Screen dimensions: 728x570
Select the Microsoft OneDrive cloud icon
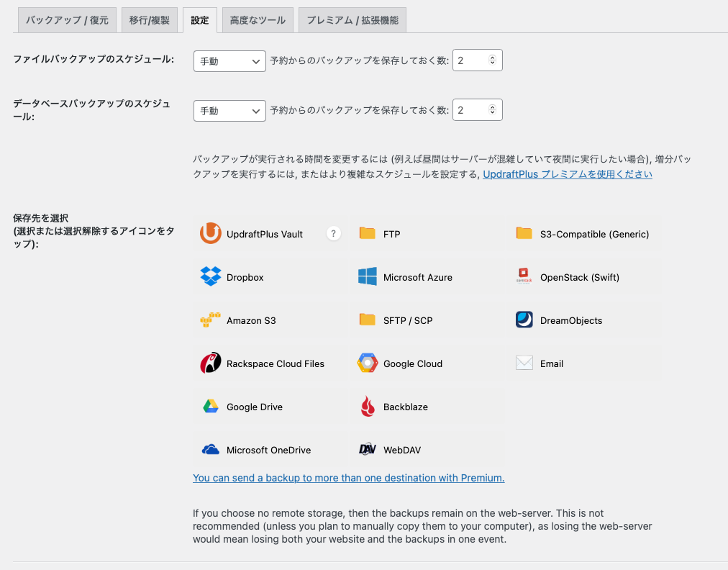click(x=210, y=450)
